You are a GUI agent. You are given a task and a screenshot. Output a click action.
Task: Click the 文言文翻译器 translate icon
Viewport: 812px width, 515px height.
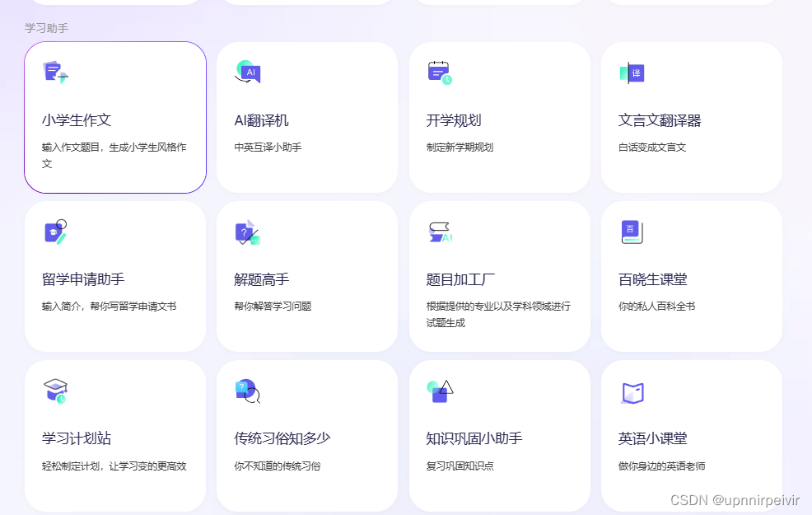(x=632, y=73)
